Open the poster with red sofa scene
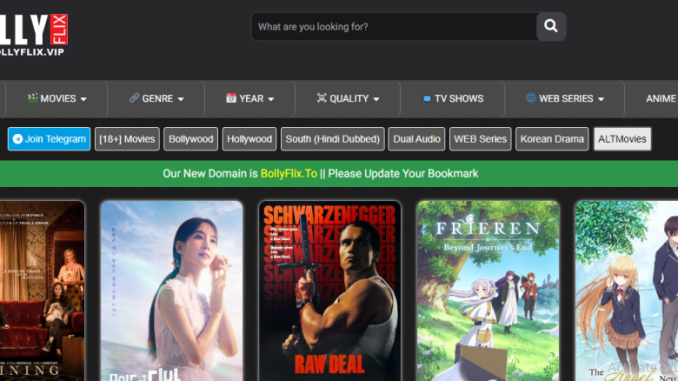This screenshot has width=678, height=381. [42, 291]
